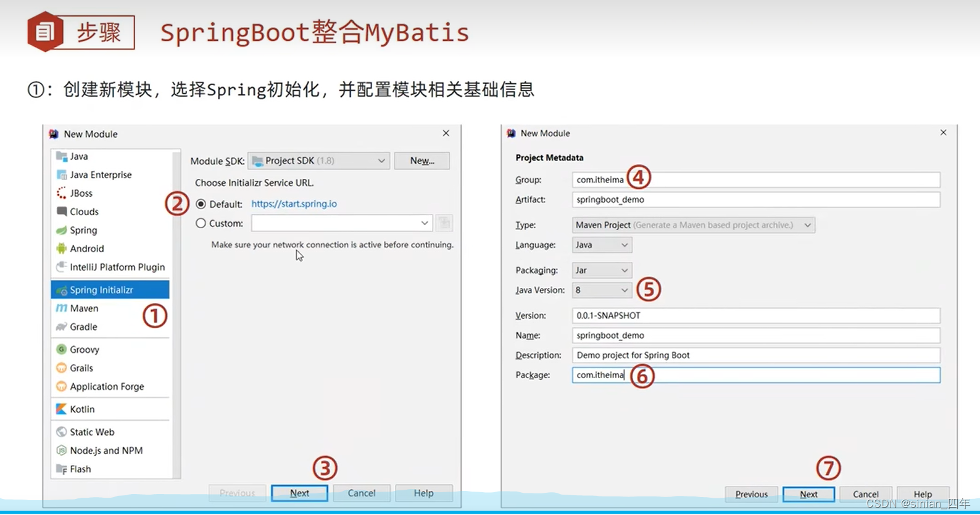Open the Packaging Jar dropdown
Image resolution: width=980 pixels, height=515 pixels.
pos(602,271)
